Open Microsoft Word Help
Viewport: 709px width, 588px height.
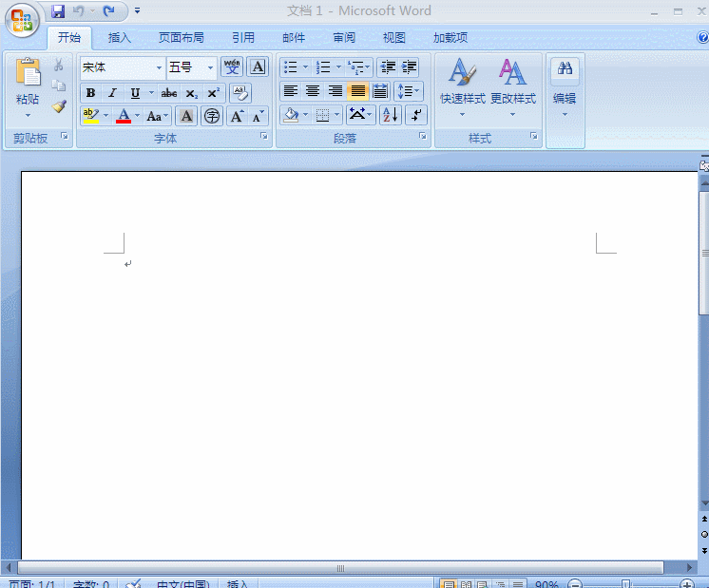click(x=702, y=37)
